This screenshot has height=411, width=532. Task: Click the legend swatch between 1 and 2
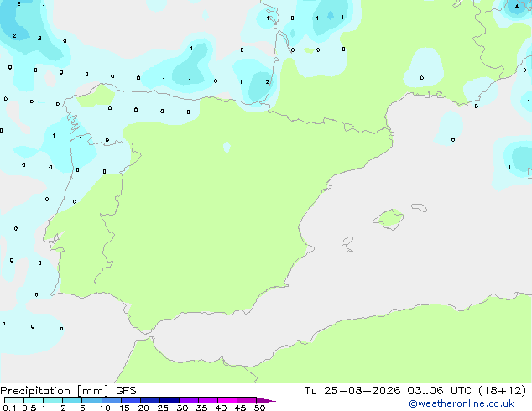click(53, 400)
